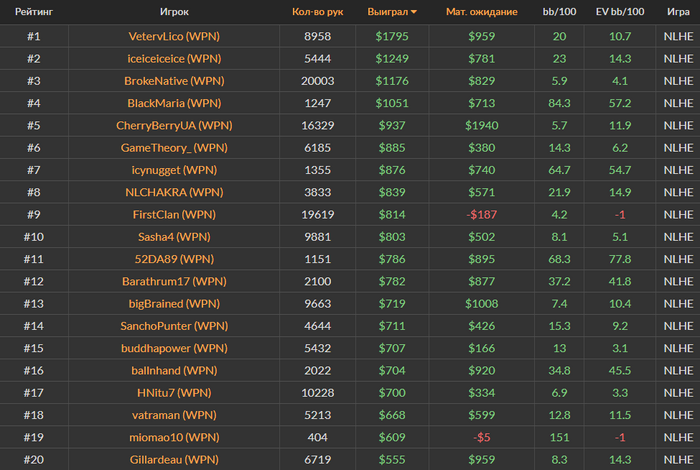This screenshot has height=470, width=700.
Task: Click the Рейтинг column header
Action: 34,12
